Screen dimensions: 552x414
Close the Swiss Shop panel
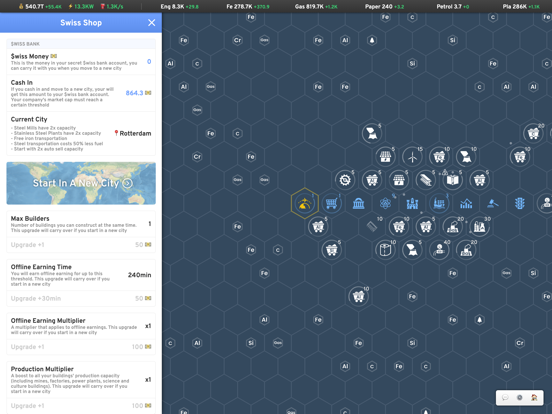point(151,23)
